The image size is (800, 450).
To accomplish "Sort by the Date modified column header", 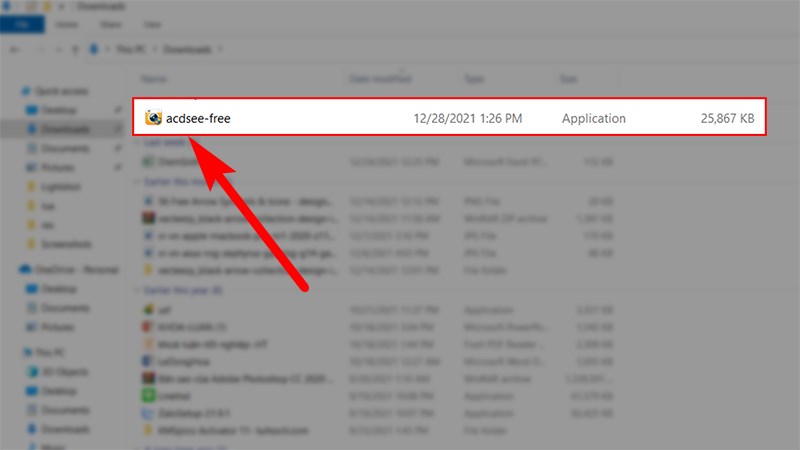I will click(x=380, y=79).
